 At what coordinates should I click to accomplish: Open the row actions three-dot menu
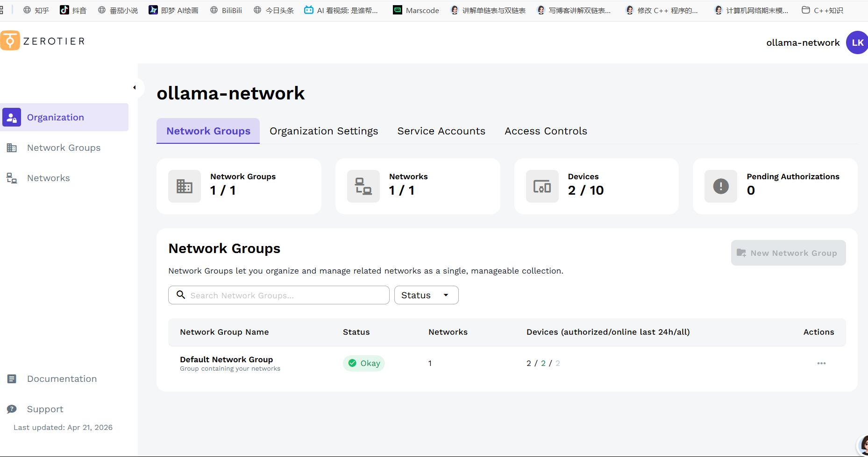click(822, 363)
